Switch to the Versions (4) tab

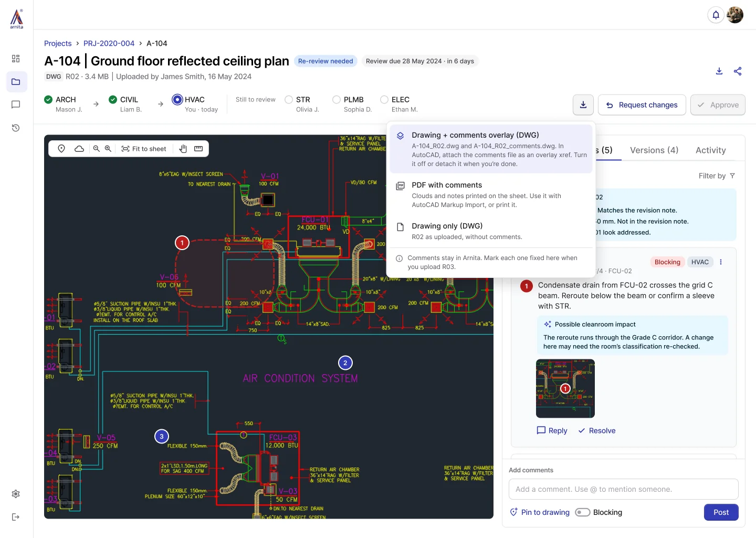pyautogui.click(x=654, y=150)
